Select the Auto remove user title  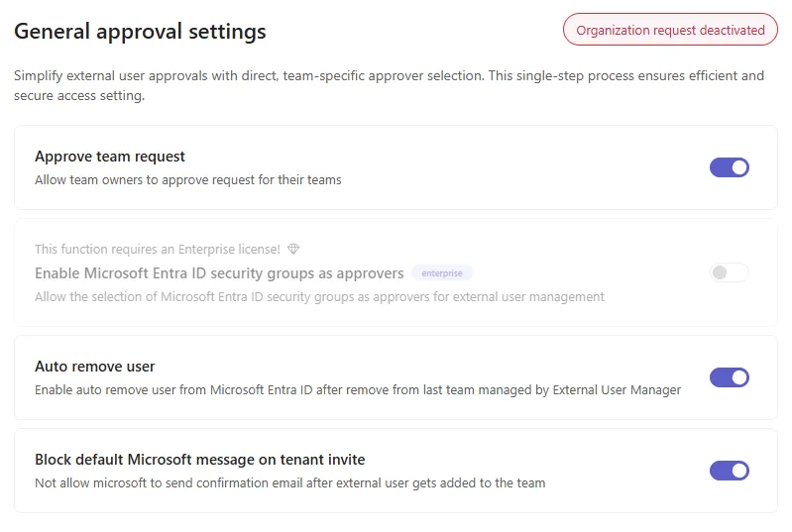click(94, 367)
